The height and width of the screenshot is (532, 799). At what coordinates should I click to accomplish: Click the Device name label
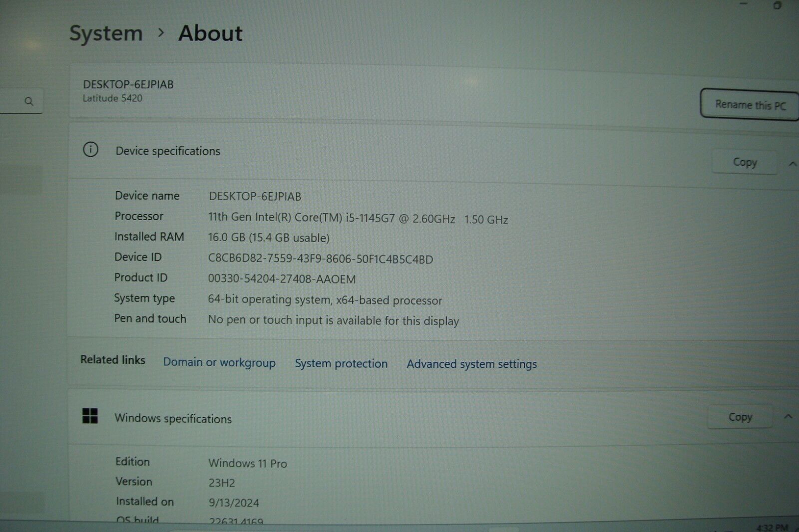[147, 196]
